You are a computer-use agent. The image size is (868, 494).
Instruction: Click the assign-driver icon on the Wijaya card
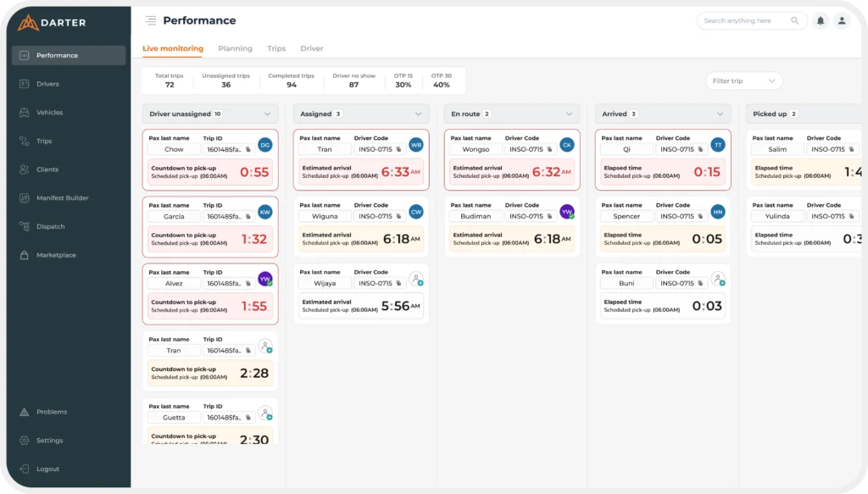[416, 279]
